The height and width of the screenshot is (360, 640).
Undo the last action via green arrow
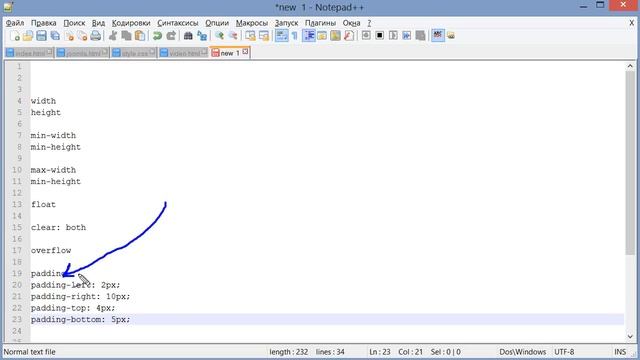[157, 36]
